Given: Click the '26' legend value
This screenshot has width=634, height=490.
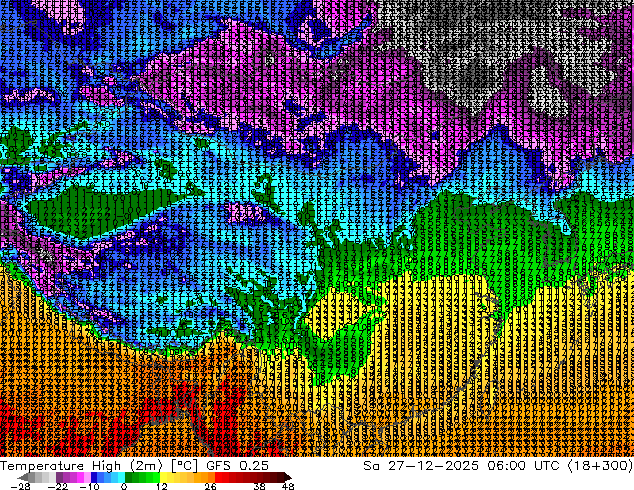Looking at the screenshot, I should [210, 486].
